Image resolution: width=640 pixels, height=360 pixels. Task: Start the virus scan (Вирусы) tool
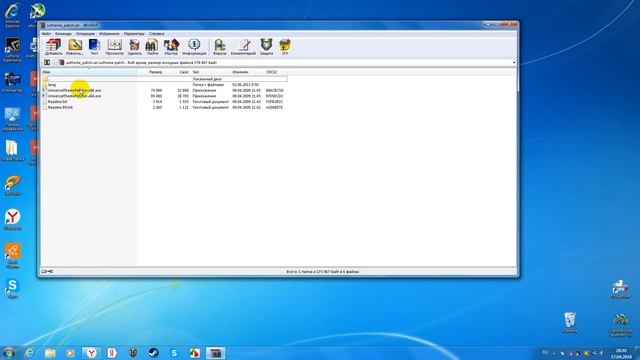(x=220, y=47)
